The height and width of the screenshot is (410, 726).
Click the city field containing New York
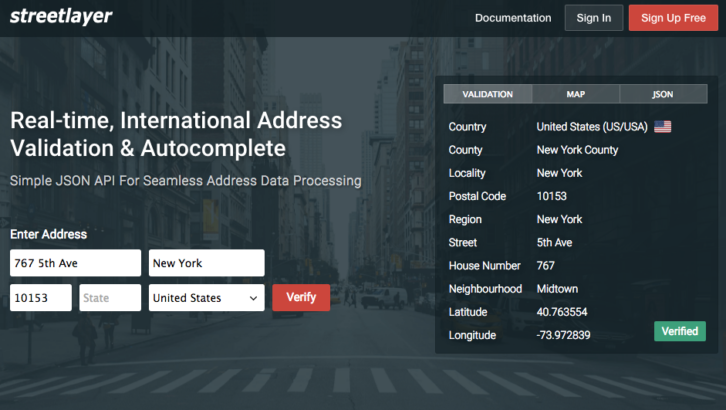206,263
